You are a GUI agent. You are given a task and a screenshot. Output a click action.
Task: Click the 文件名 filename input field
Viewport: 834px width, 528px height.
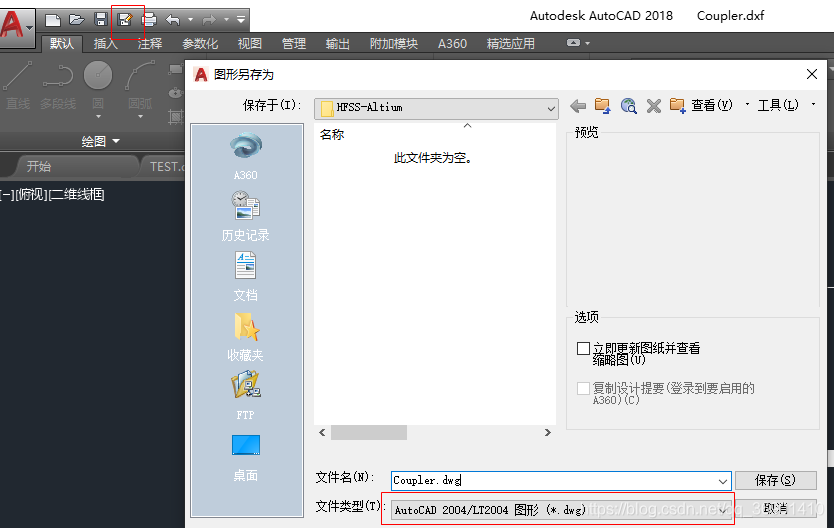[x=553, y=481]
